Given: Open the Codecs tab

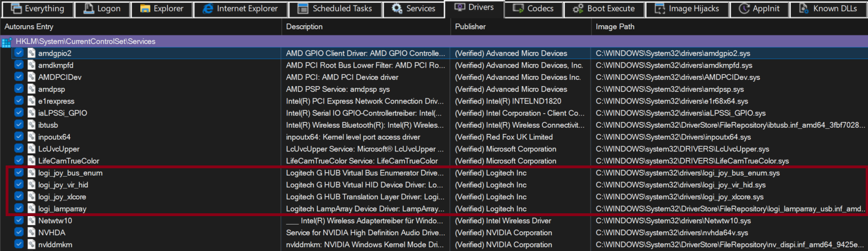Looking at the screenshot, I should coord(533,8).
